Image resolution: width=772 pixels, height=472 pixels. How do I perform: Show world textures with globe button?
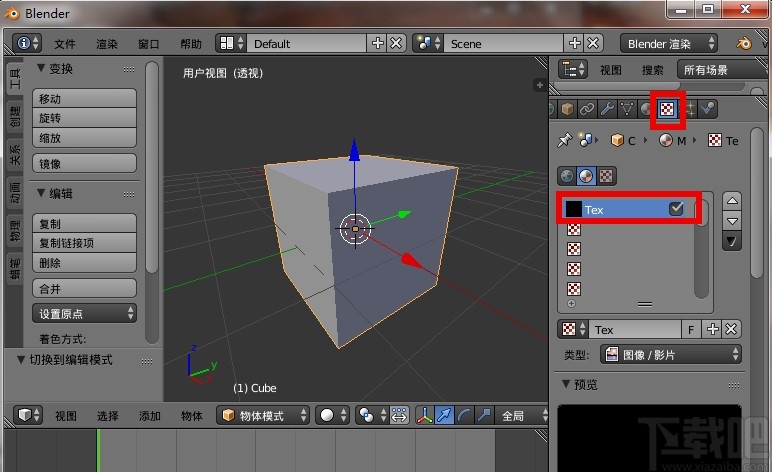click(x=567, y=176)
